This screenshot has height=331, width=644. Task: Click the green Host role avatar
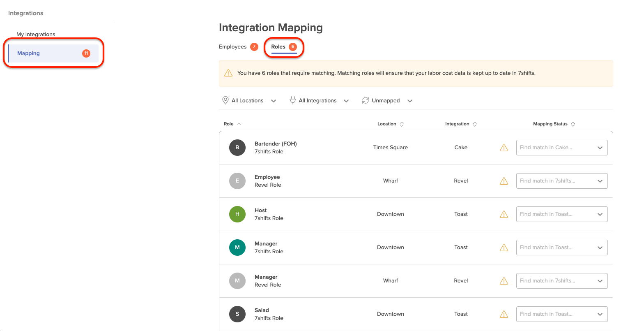[237, 214]
